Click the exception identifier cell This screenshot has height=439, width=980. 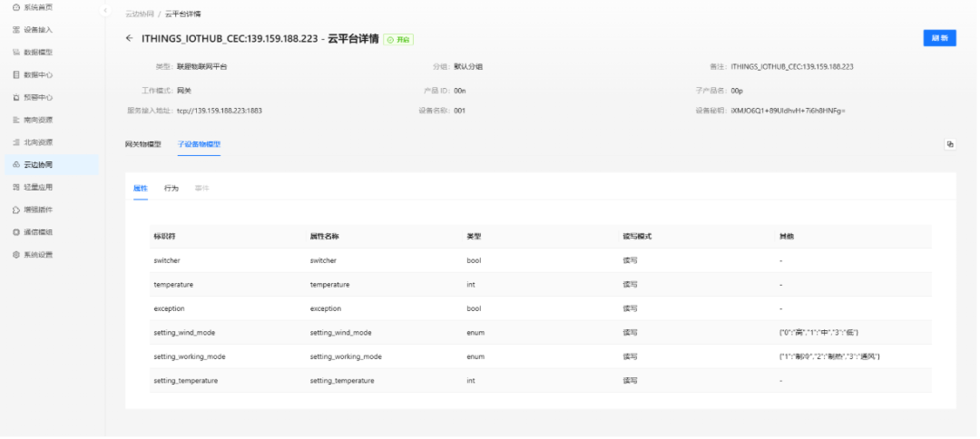coord(170,308)
